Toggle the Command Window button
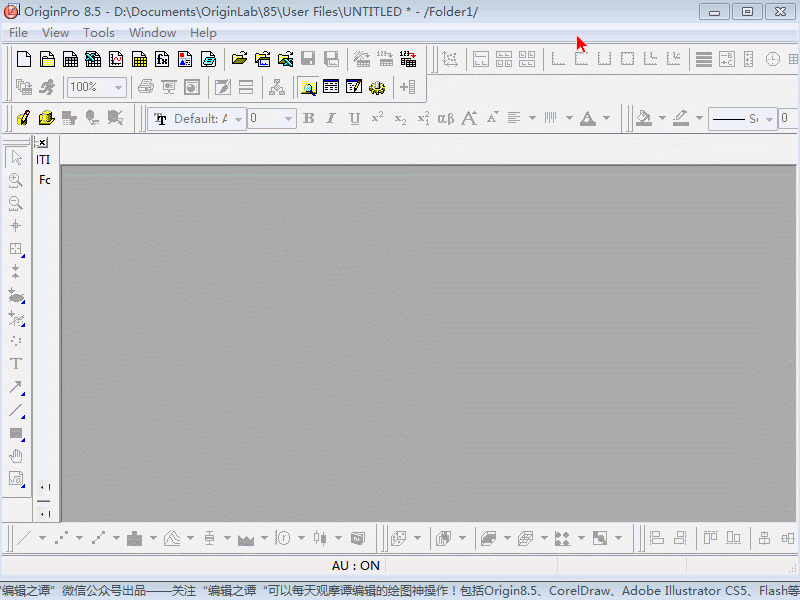 coord(354,88)
